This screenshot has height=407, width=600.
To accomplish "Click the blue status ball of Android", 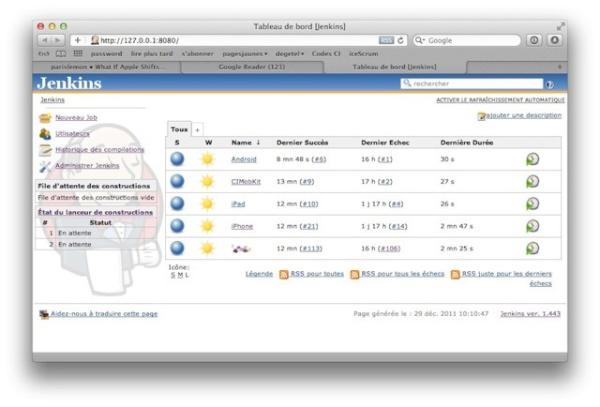I will (177, 159).
